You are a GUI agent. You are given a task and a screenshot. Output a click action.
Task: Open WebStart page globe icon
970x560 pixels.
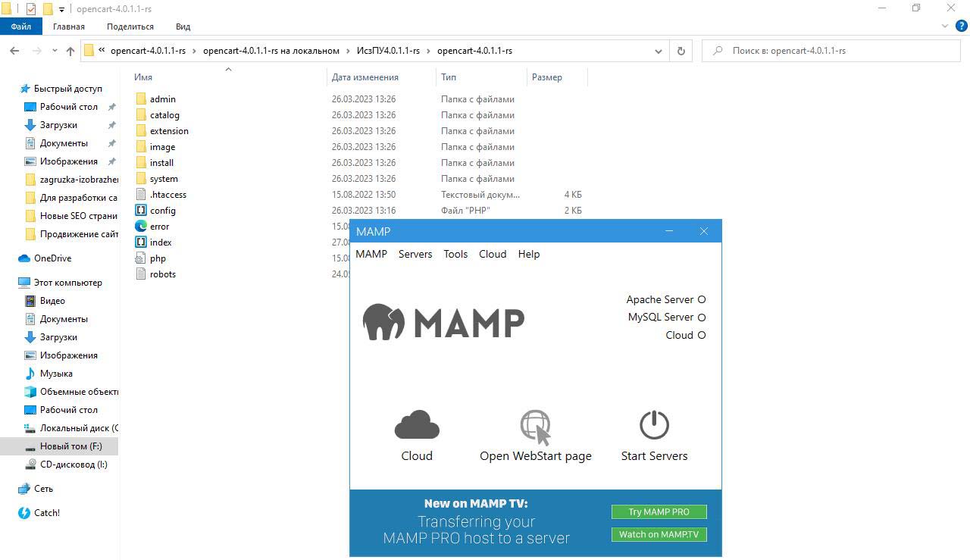(x=535, y=427)
